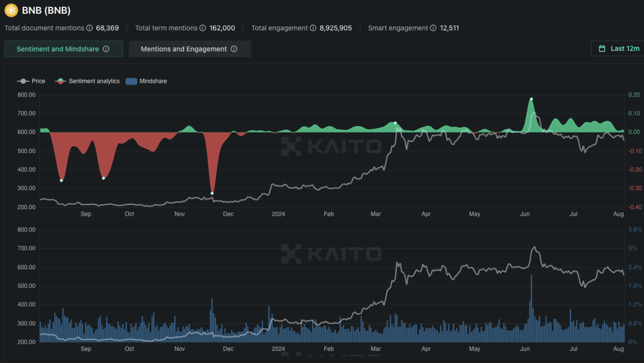Click the grey Price legend line marker
The height and width of the screenshot is (363, 644).
(x=23, y=81)
